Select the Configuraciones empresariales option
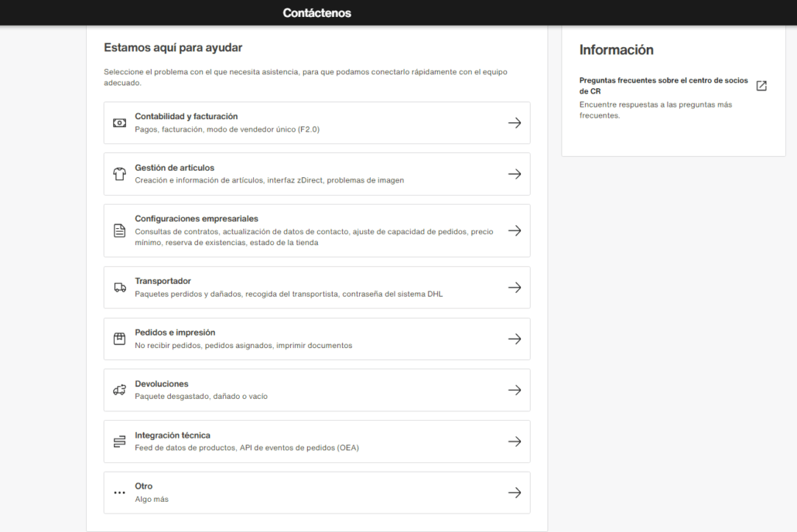Image resolution: width=797 pixels, height=532 pixels. click(x=316, y=230)
